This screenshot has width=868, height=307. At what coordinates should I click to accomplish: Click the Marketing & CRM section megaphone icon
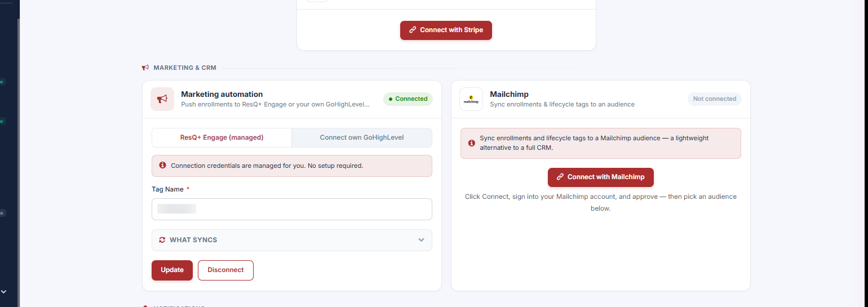pyautogui.click(x=145, y=68)
